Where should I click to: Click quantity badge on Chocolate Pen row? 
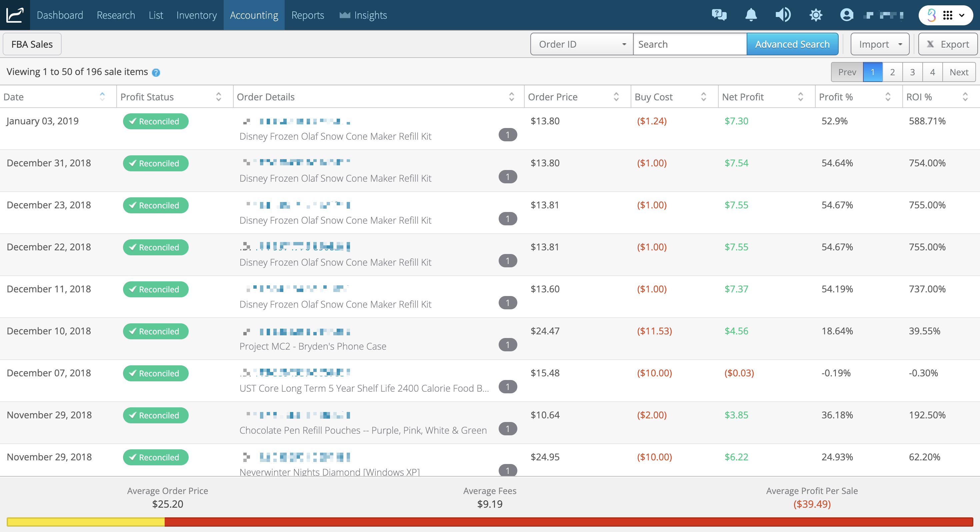coord(507,428)
